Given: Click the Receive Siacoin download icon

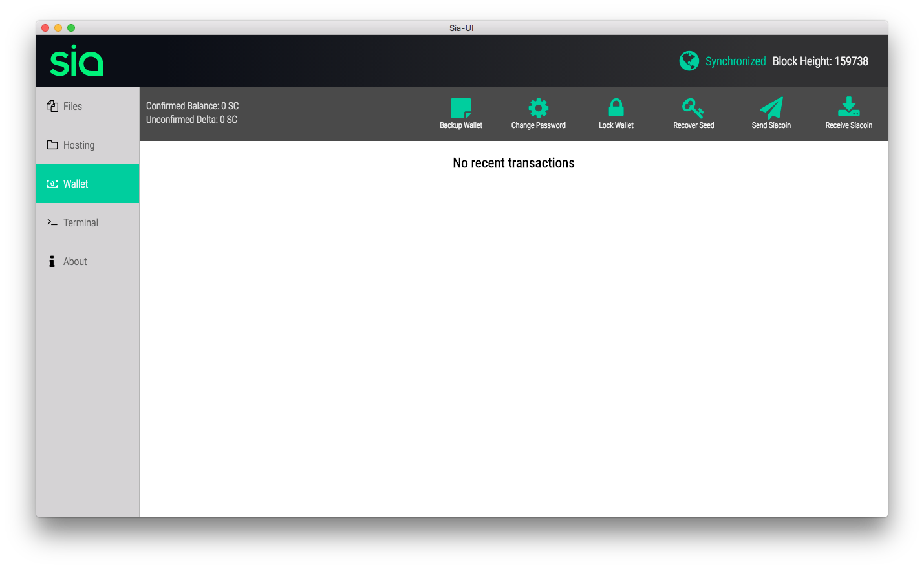Looking at the screenshot, I should (x=849, y=107).
